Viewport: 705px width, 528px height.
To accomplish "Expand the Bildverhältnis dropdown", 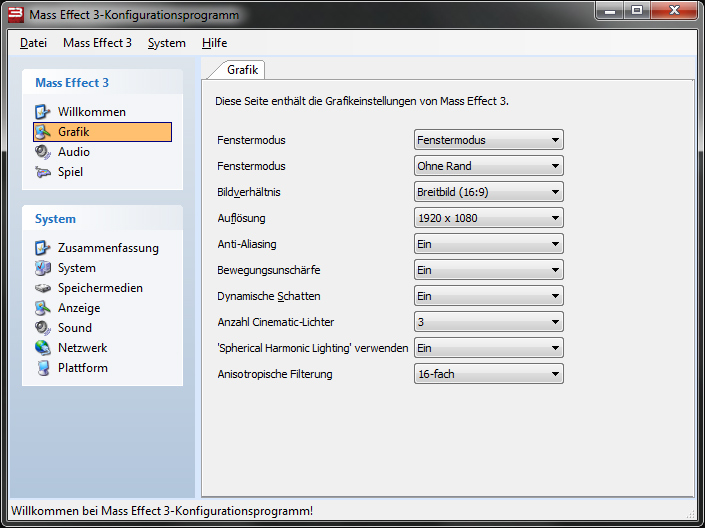I will coord(489,192).
